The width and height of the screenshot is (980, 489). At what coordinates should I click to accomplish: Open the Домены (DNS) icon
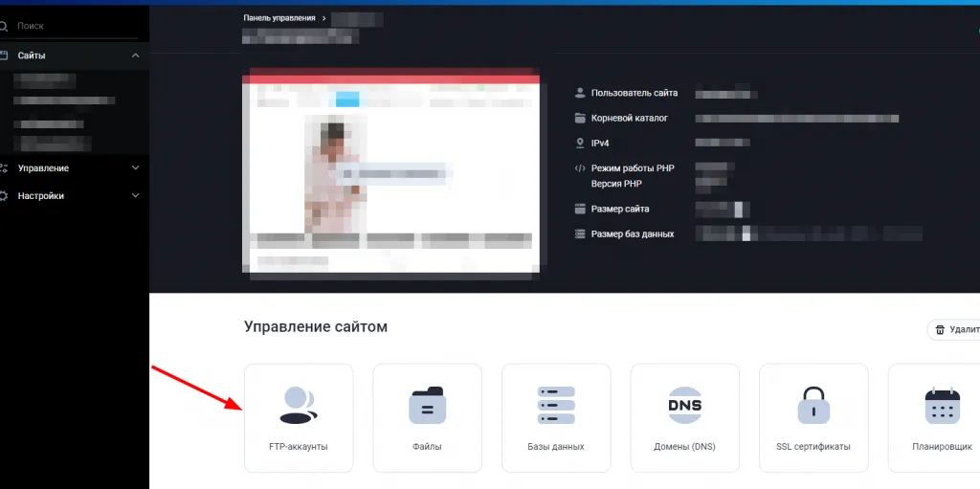pos(684,406)
